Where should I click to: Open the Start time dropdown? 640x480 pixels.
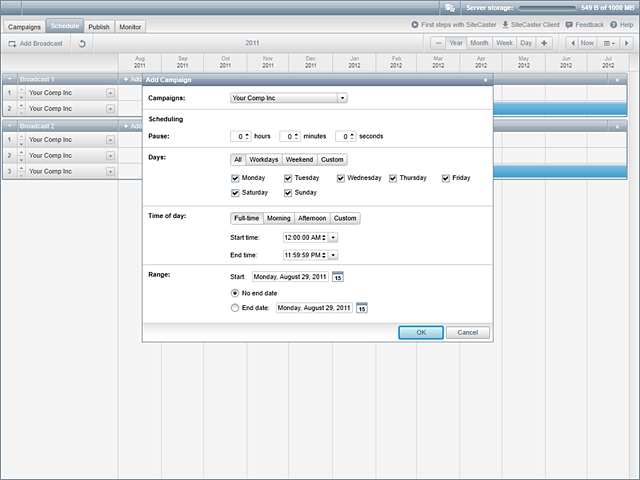(x=333, y=237)
